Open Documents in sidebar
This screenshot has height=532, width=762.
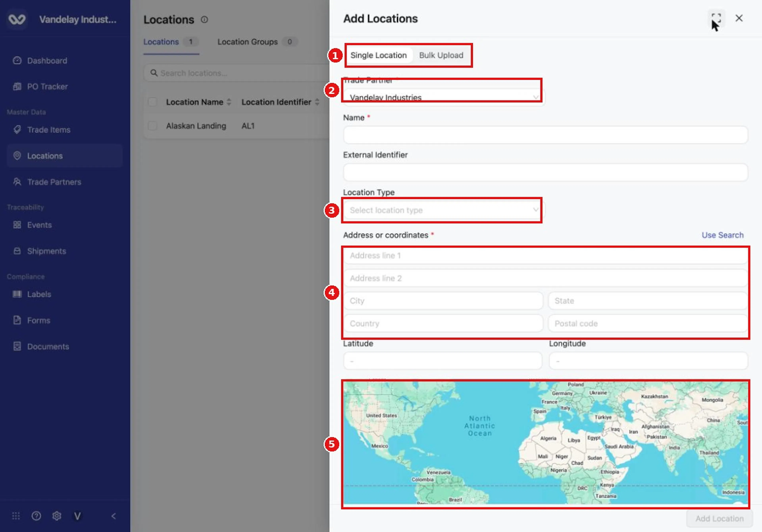coord(41,347)
